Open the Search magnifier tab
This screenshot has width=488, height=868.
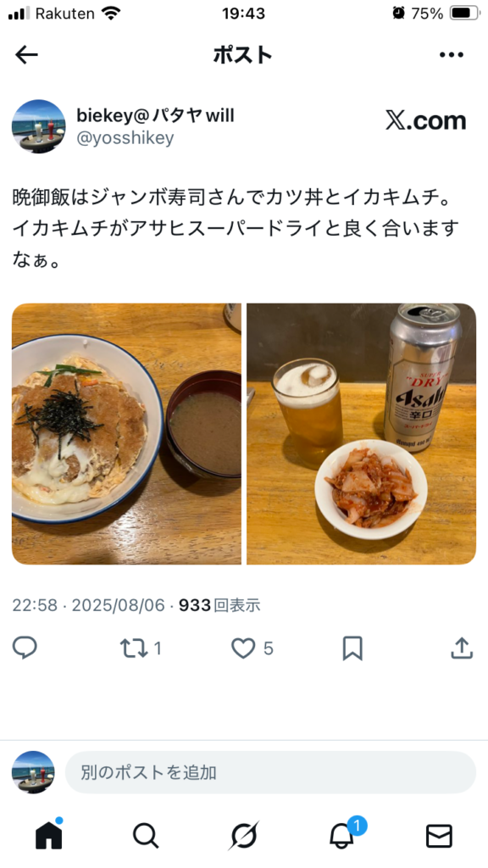coord(146,836)
